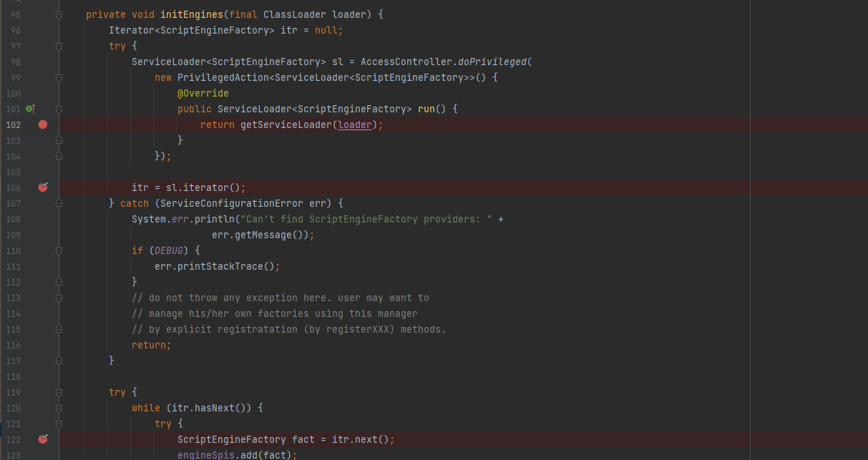Collapse the initEngines method fold marker
868x460 pixels.
[59, 15]
